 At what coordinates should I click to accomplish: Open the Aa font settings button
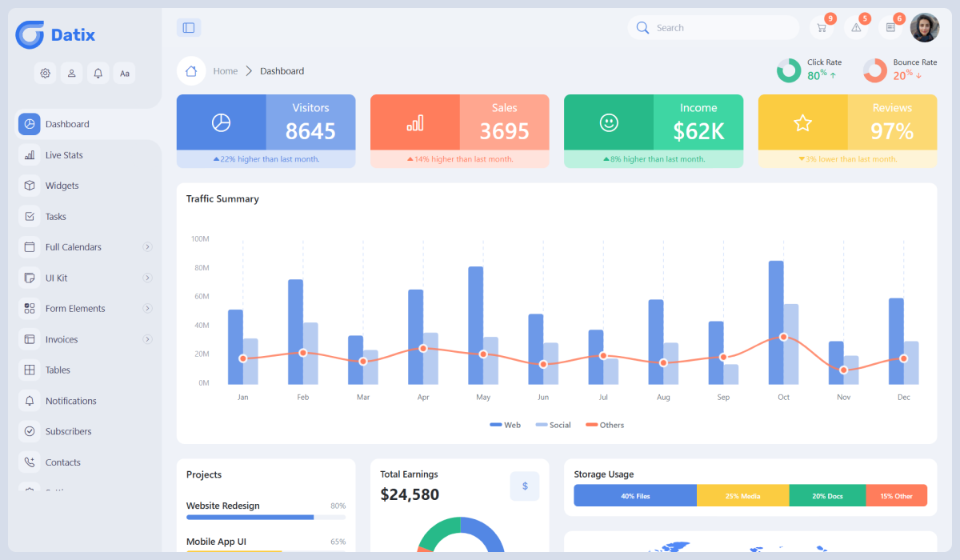pos(125,73)
